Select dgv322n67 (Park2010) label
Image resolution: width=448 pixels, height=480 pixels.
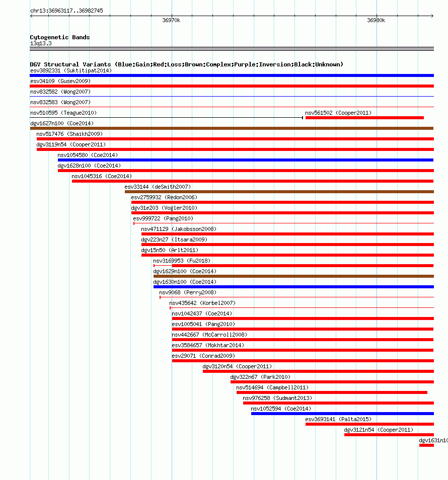(260, 377)
